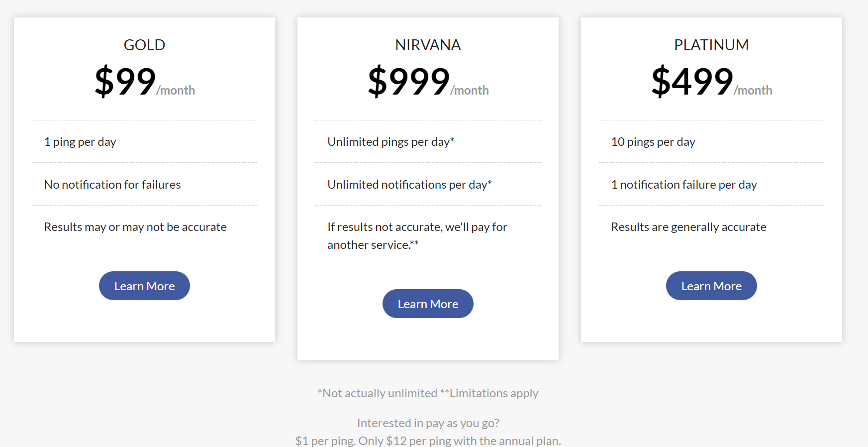
Task: Click the "10 pings per day" feature
Action: (653, 142)
